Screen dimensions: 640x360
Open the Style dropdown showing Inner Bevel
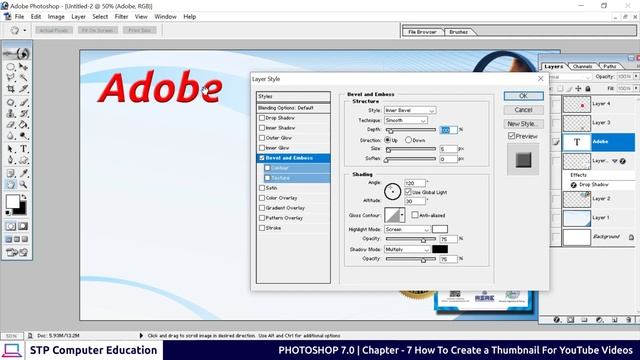point(410,110)
